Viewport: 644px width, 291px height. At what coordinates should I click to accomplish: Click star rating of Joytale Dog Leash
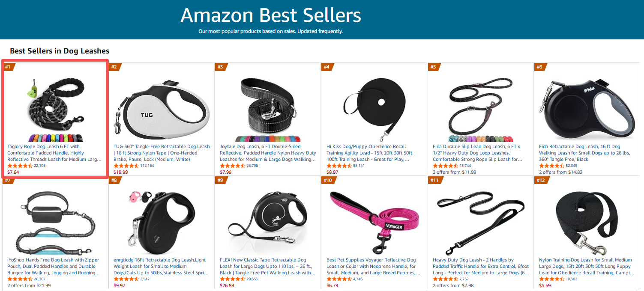tap(233, 166)
